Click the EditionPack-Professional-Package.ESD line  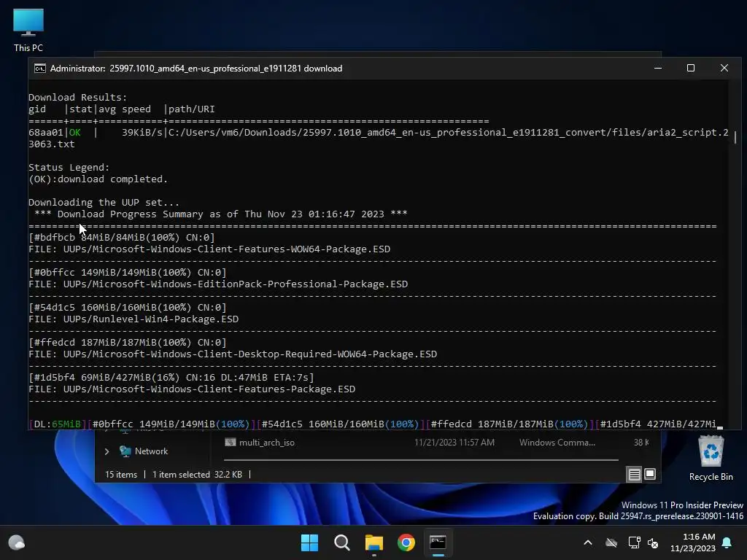point(218,284)
